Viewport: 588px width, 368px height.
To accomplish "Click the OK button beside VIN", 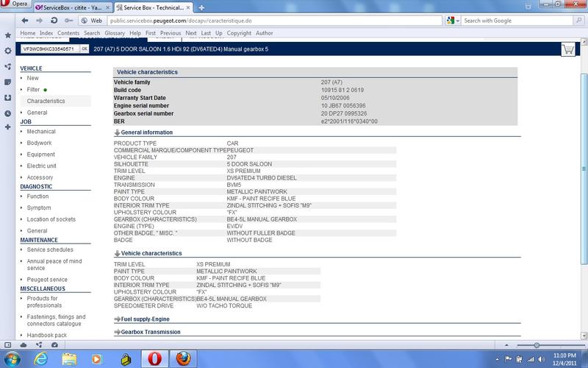I will tap(85, 49).
